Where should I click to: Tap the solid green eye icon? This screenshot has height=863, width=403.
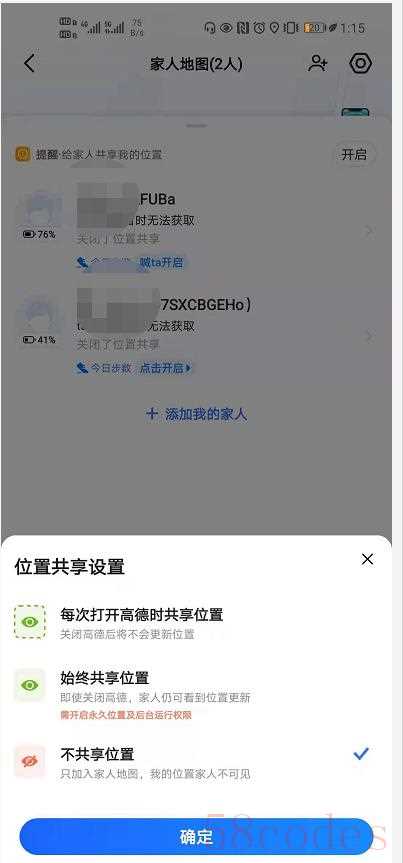(x=30, y=685)
